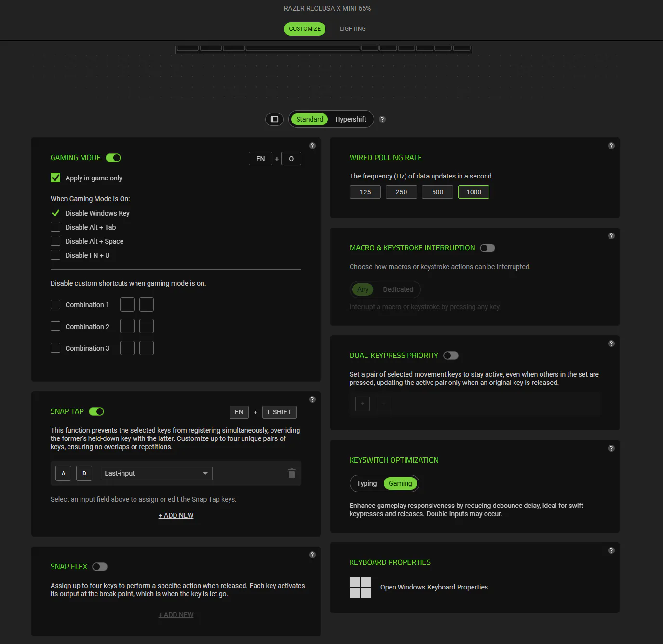
Task: Uncheck Apply in-game only
Action: point(55,178)
